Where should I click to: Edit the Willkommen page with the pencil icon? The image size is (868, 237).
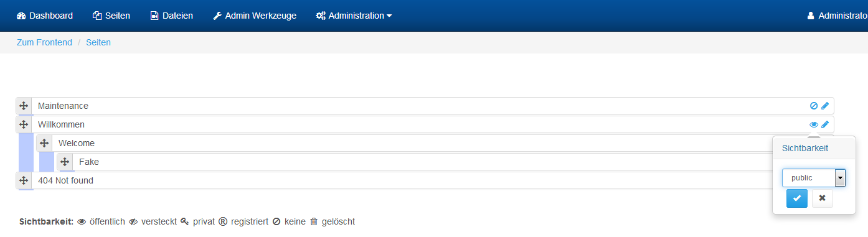(x=825, y=124)
